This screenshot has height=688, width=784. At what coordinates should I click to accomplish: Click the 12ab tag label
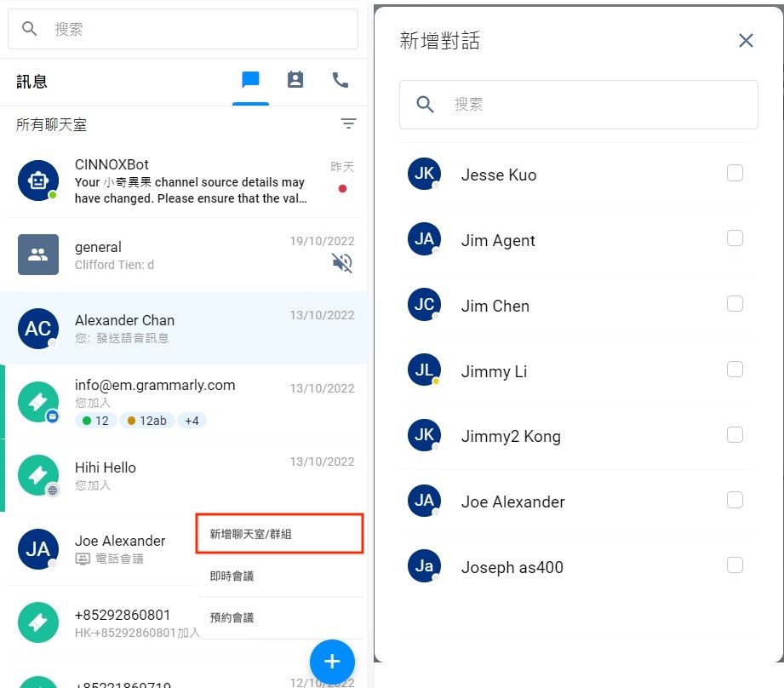tap(147, 421)
